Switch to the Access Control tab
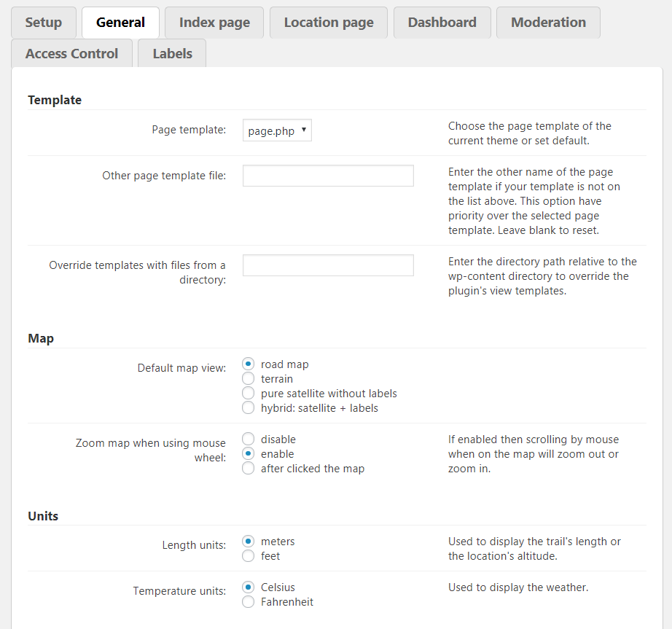Viewport: 672px width, 629px height. 71,54
